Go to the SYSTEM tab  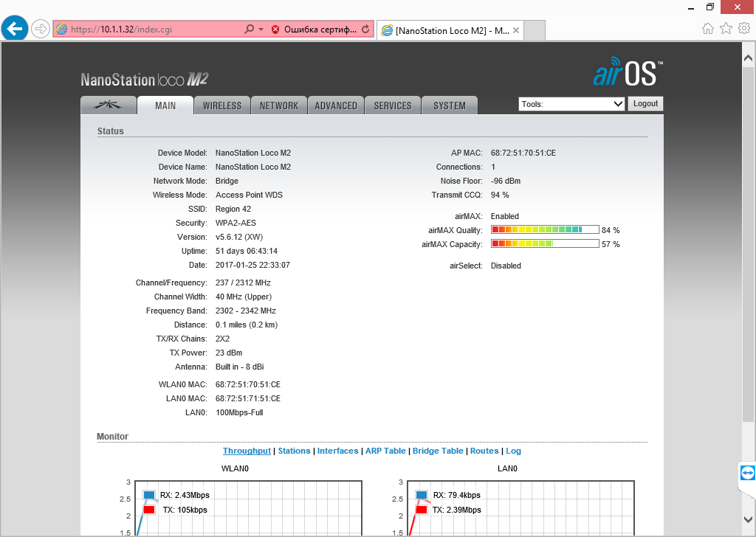tap(450, 105)
